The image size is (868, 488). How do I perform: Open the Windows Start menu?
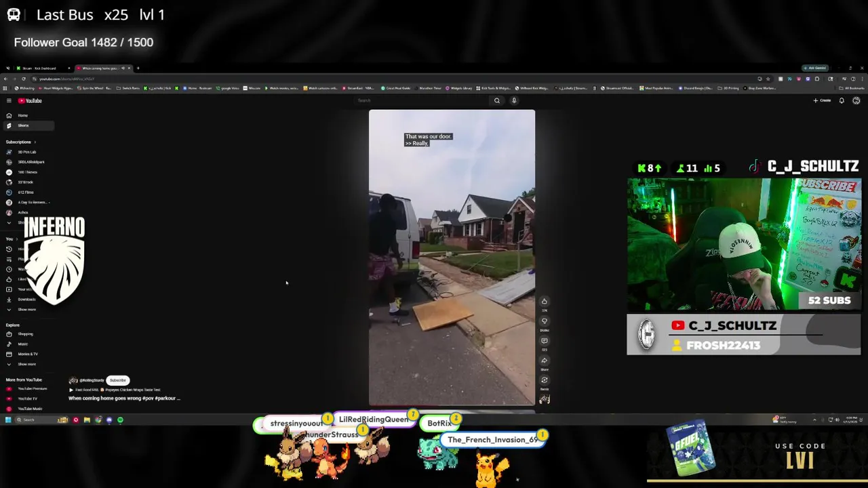(8, 420)
